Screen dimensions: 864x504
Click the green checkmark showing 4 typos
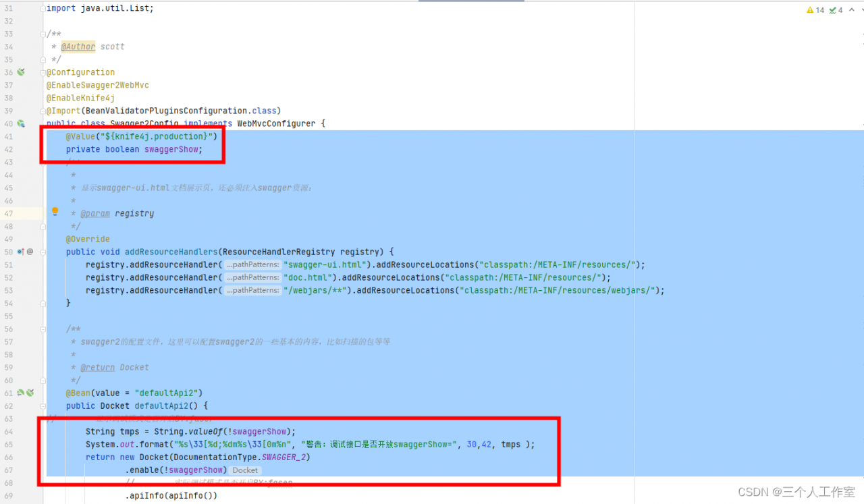(832, 10)
